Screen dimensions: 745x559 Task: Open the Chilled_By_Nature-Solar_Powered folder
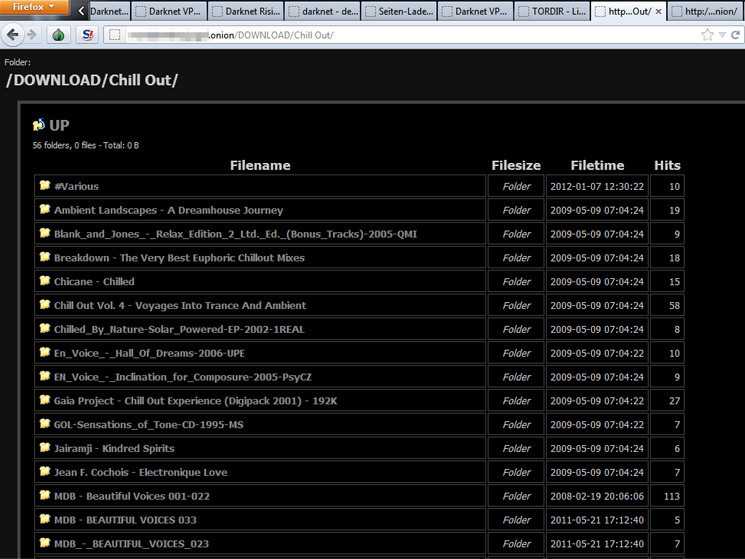coord(179,329)
